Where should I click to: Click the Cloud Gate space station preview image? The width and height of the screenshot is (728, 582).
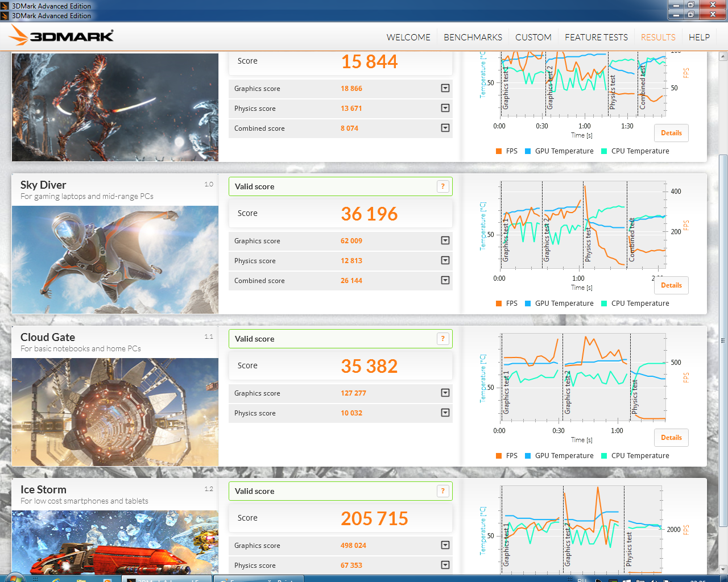tap(115, 412)
